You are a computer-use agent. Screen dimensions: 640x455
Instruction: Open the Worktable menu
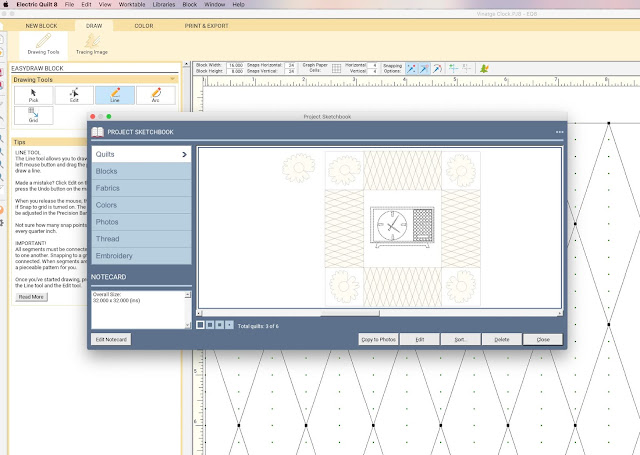point(132,4)
